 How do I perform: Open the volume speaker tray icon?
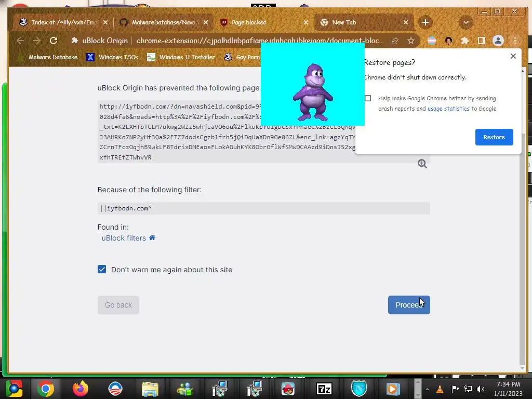[481, 389]
